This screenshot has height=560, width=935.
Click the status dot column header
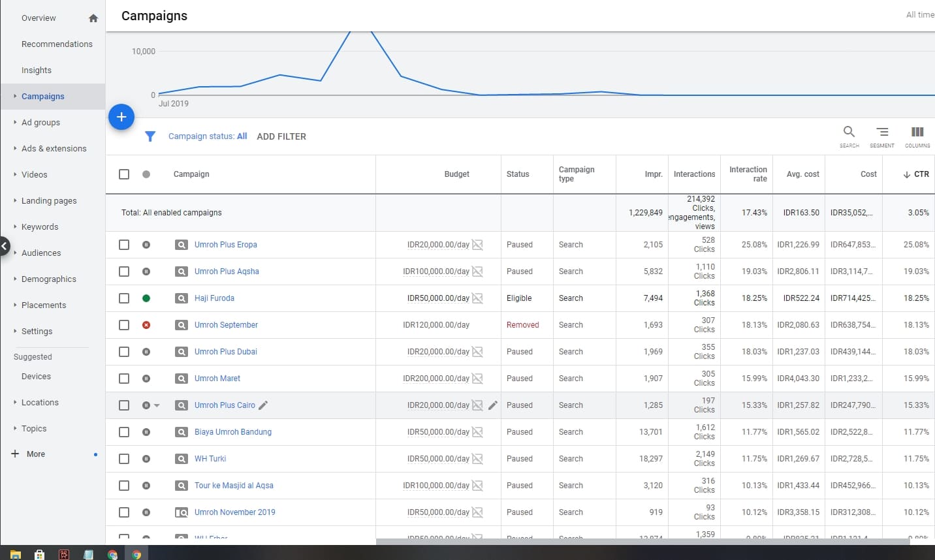(146, 174)
